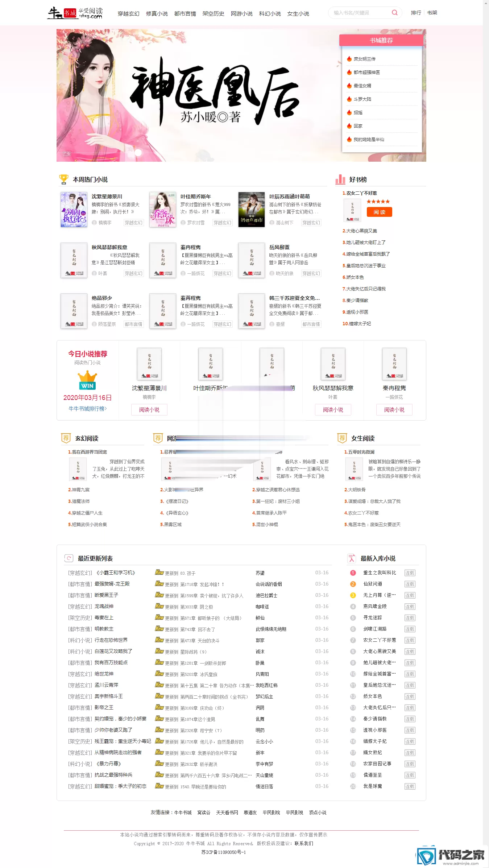The image size is (489, 868).
Task: Open 顶点小说 friendly link
Action: (318, 813)
